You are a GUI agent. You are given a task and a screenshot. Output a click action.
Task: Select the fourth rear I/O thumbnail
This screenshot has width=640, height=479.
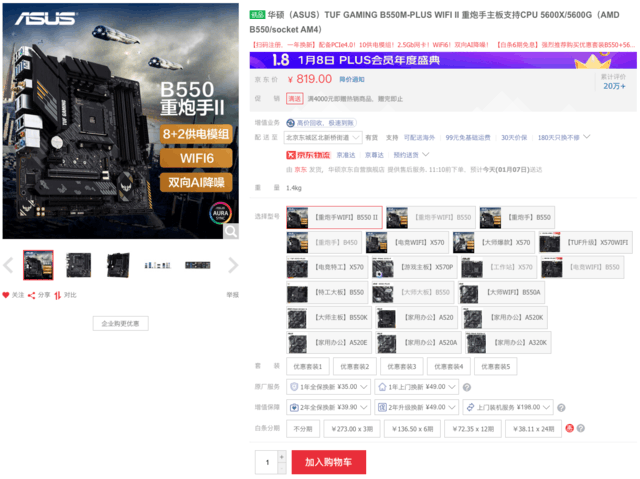[x=158, y=265]
